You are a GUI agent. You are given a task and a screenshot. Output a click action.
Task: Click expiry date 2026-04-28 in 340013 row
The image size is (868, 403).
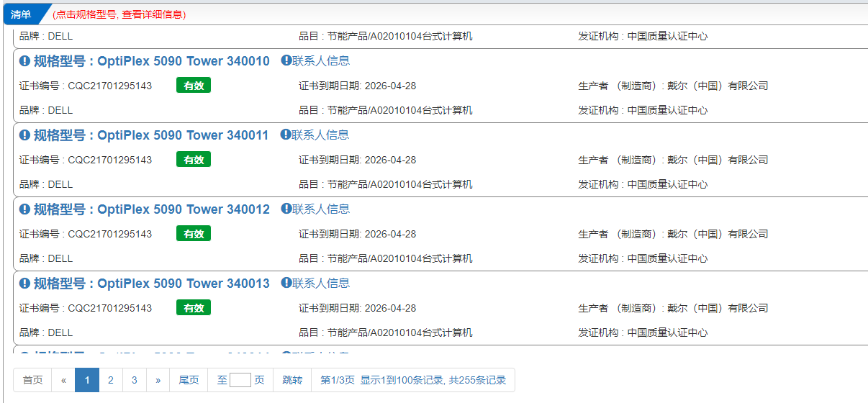(391, 309)
